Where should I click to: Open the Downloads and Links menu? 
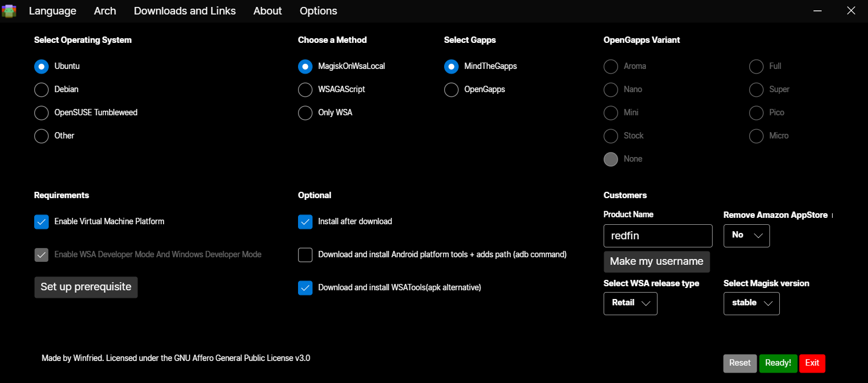[184, 11]
